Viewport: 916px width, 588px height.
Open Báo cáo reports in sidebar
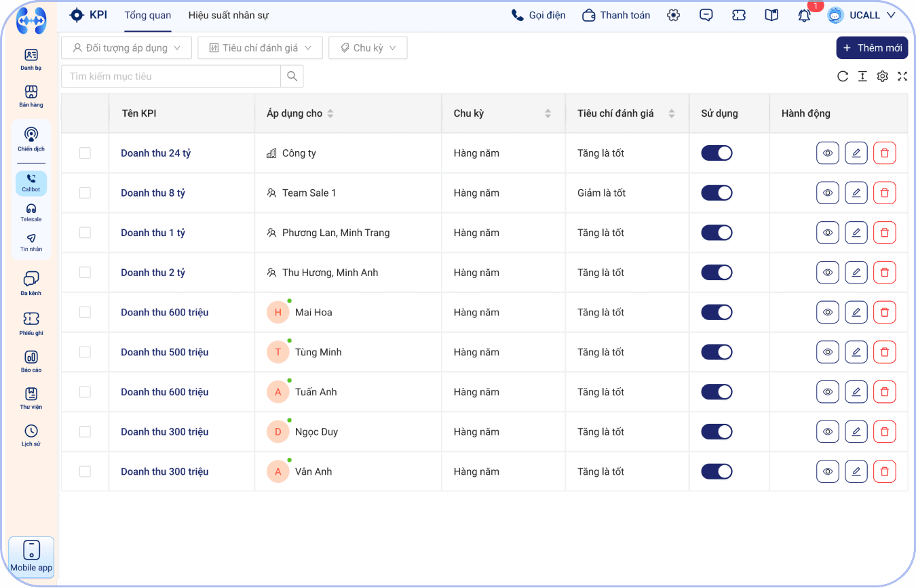31,361
